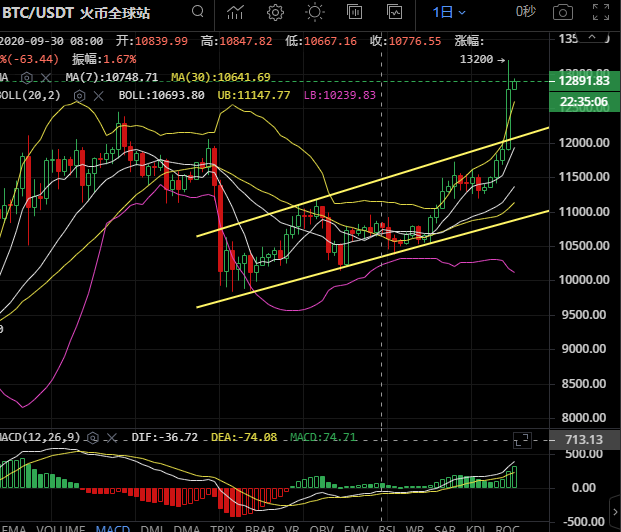Click the LB:10239.83 Bollinger readout
Screen dimensions: 621x532
(x=339, y=95)
